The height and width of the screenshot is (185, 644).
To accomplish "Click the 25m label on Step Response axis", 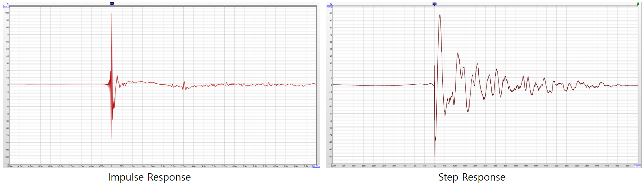I will click(x=485, y=166).
